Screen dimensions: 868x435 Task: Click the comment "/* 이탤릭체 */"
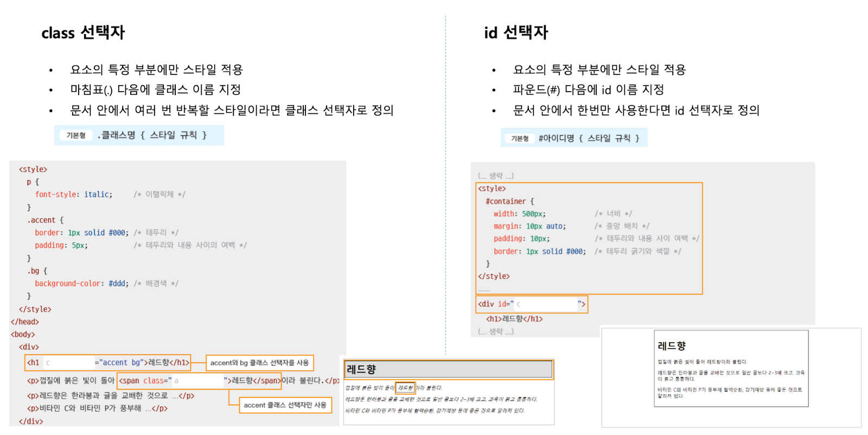pos(159,194)
